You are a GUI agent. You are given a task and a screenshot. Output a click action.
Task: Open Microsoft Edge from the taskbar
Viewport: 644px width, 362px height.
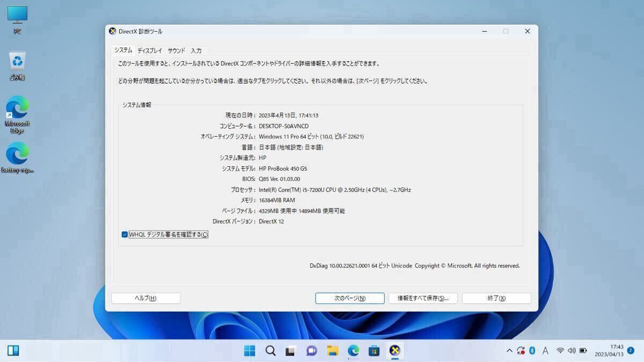353,351
